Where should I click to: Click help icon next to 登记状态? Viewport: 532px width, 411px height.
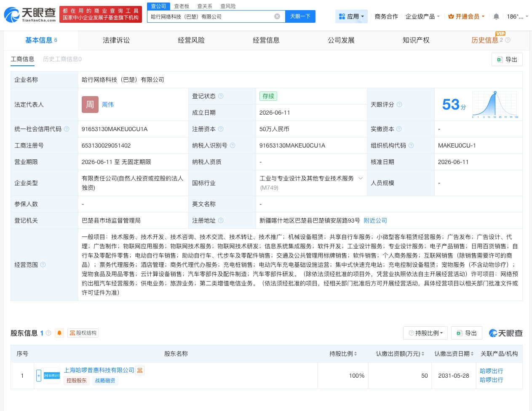tap(221, 96)
